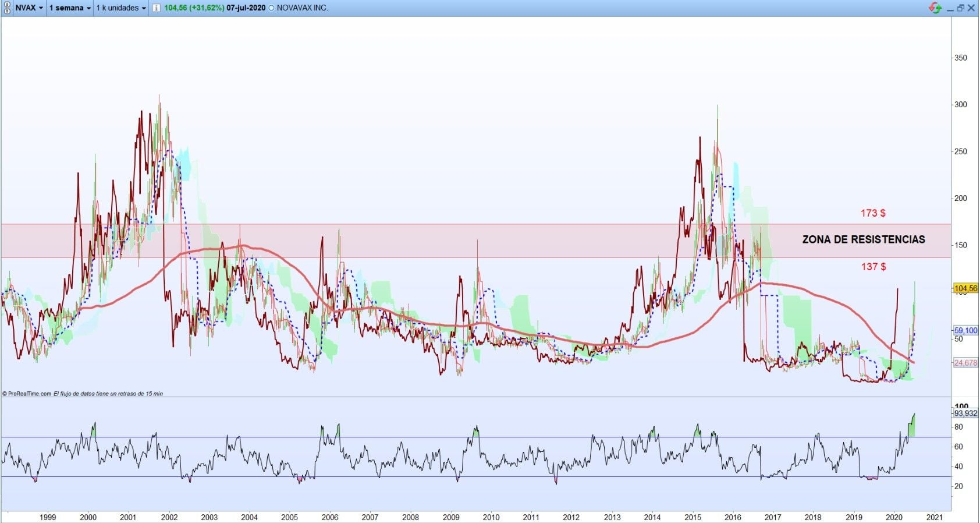This screenshot has width=980, height=523.
Task: Click the 350 price scale value
Action: (x=961, y=58)
